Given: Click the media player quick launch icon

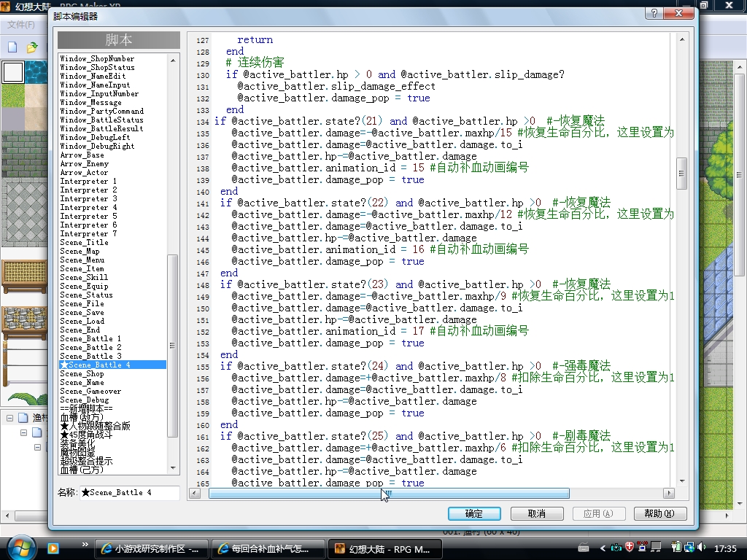Looking at the screenshot, I should click(x=53, y=548).
